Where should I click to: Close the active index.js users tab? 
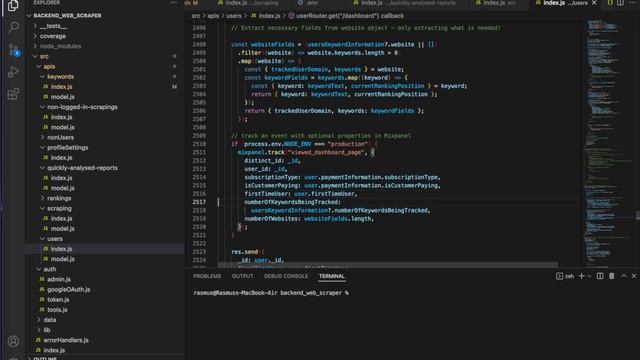[594, 3]
